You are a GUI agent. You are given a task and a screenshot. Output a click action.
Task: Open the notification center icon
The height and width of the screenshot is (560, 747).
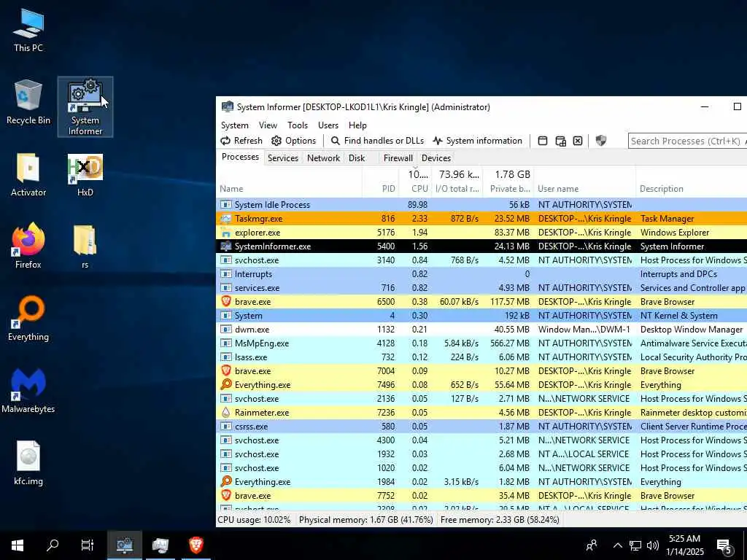[724, 546]
